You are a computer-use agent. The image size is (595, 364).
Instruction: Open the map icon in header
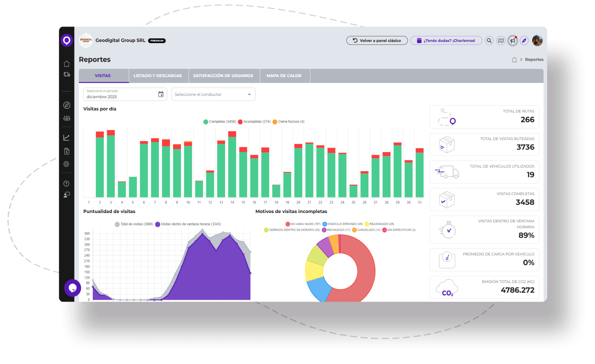click(x=501, y=41)
